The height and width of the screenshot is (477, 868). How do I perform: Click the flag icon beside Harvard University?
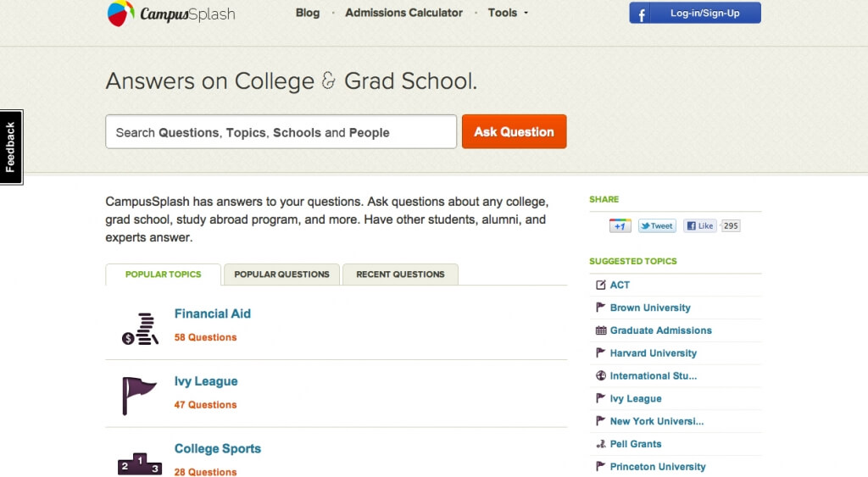[601, 352]
